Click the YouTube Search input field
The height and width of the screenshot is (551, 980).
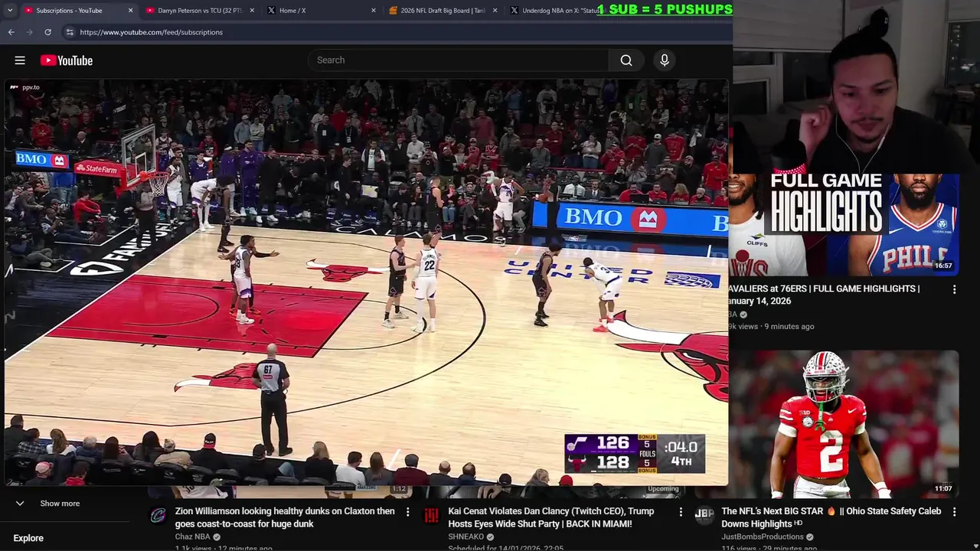click(459, 60)
